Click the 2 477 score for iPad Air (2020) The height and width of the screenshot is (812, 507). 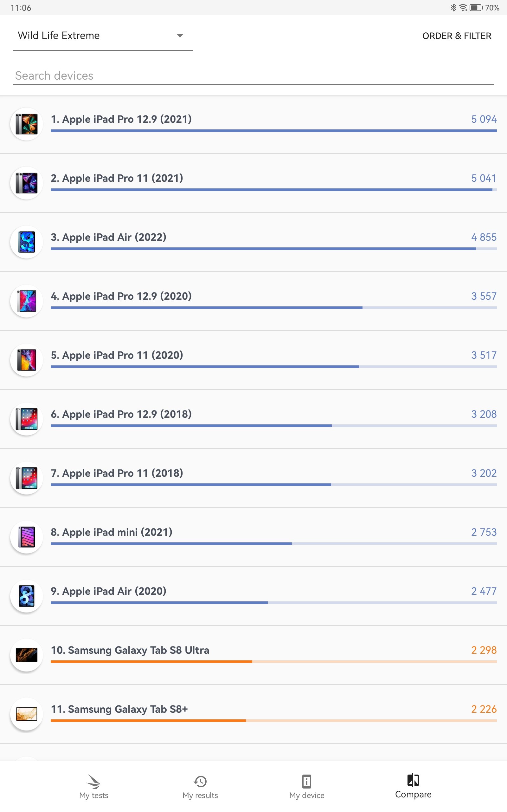(484, 591)
